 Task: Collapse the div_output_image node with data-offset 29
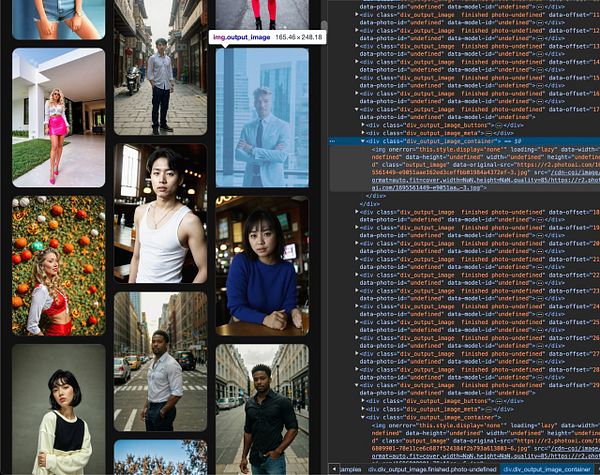point(357,385)
